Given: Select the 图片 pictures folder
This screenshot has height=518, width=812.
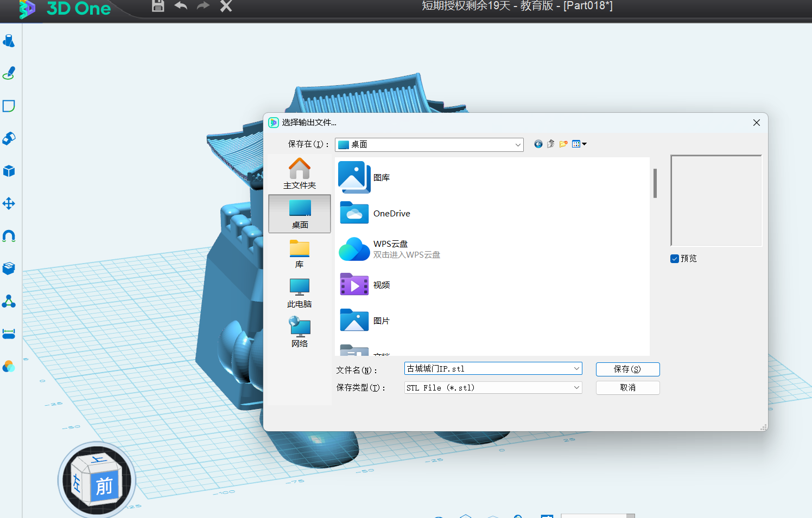Looking at the screenshot, I should tap(364, 321).
